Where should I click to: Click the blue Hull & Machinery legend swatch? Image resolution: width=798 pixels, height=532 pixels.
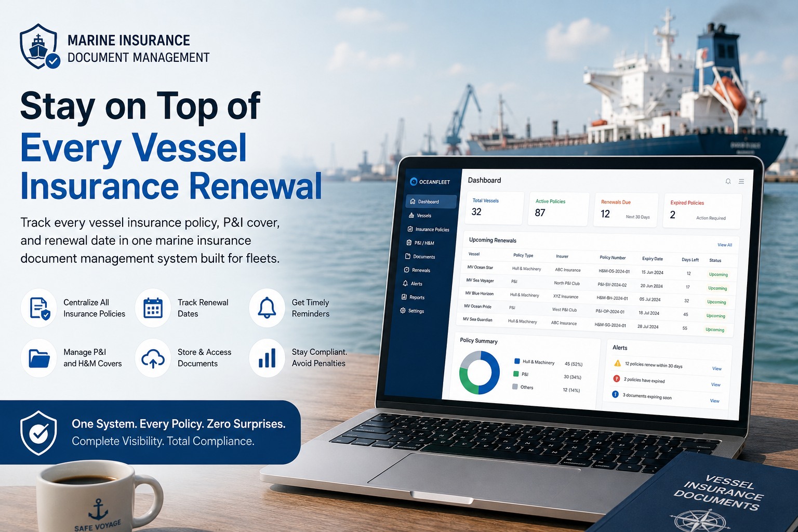[x=517, y=361]
